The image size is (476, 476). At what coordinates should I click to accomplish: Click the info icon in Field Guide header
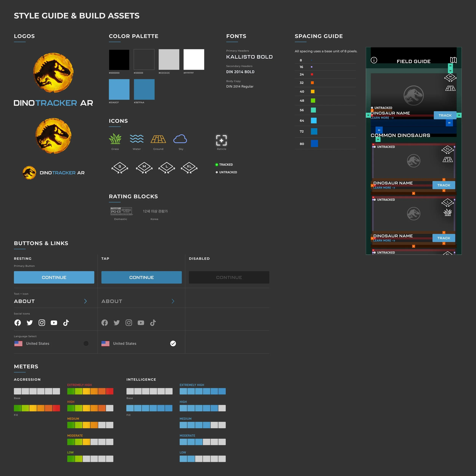374,60
